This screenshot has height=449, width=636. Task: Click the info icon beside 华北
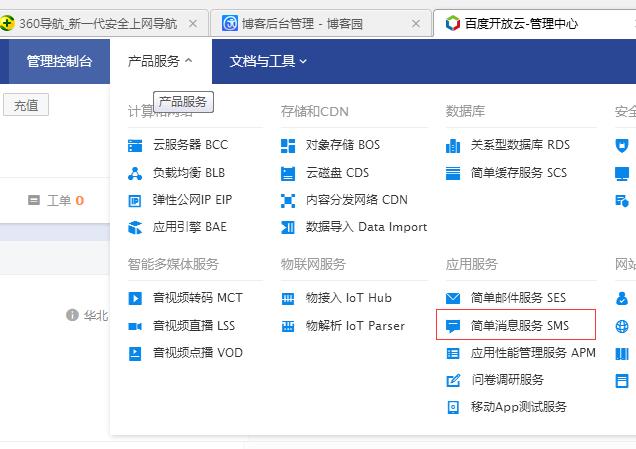click(72, 315)
